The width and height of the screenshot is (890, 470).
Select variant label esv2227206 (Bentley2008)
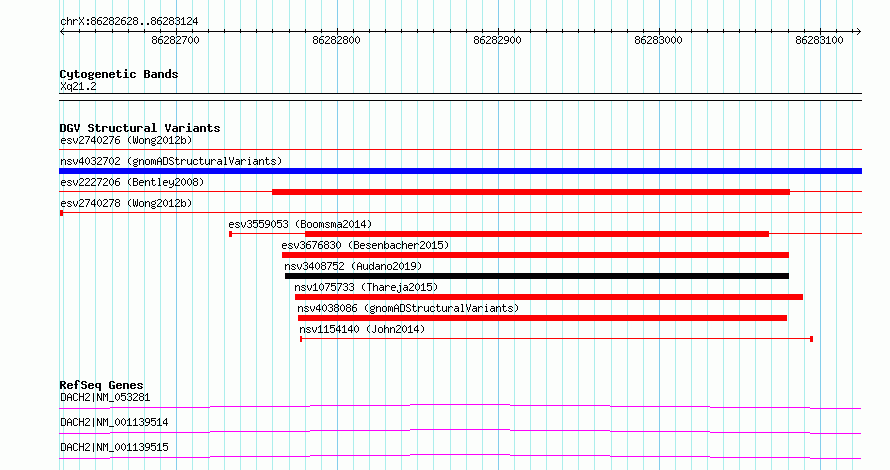132,182
